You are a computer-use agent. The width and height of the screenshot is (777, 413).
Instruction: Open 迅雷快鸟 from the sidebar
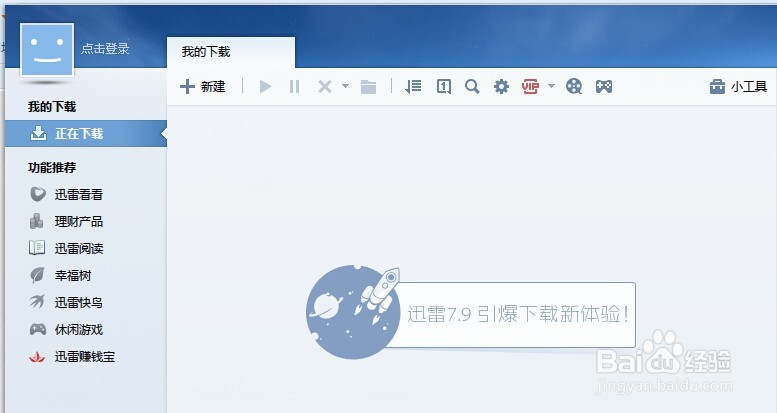click(66, 302)
